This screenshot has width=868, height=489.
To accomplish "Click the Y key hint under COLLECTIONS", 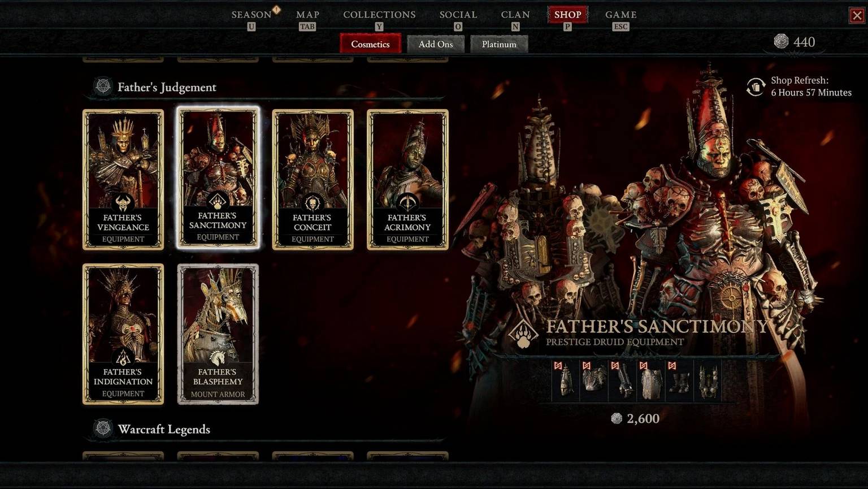I will point(379,27).
